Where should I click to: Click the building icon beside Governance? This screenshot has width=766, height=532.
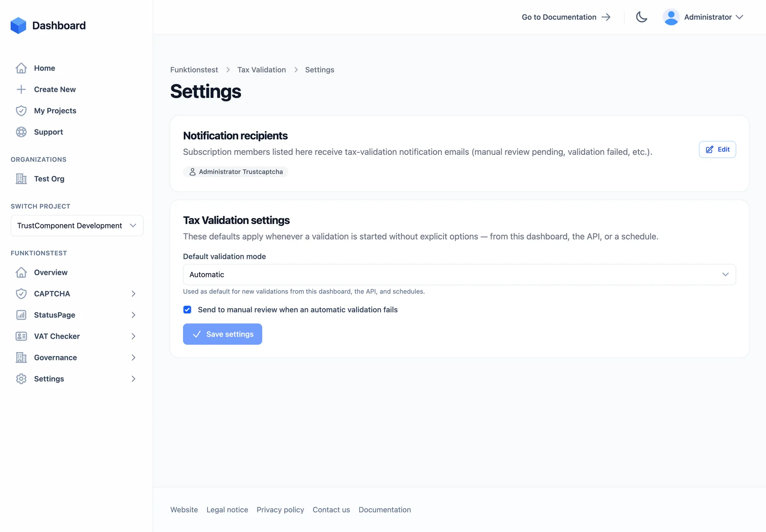(21, 358)
